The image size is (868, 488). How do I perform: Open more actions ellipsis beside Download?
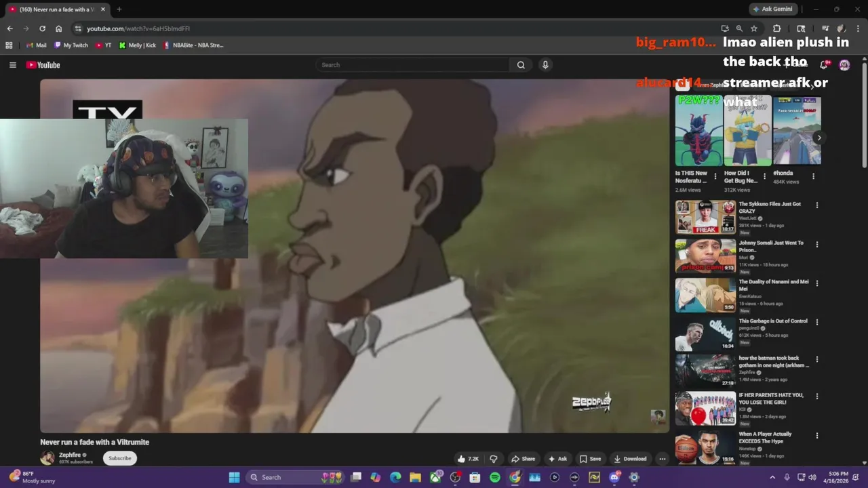click(x=663, y=459)
